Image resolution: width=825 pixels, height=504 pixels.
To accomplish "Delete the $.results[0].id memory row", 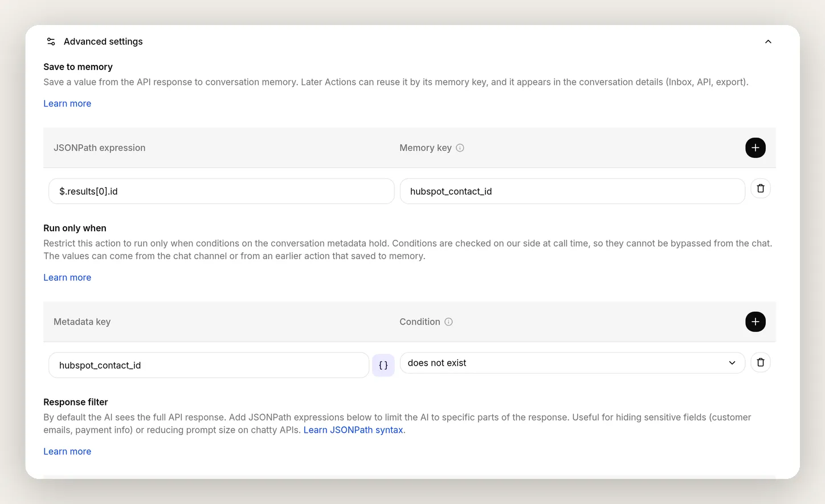I will [760, 189].
